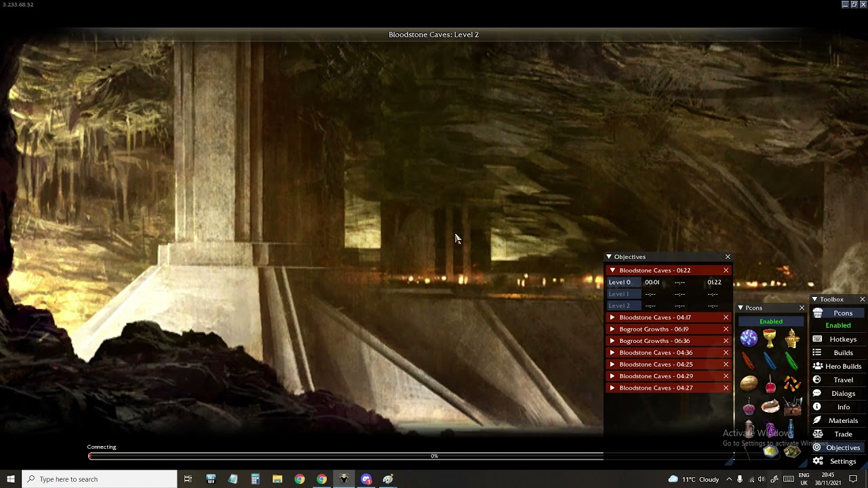The width and height of the screenshot is (868, 488).
Task: Toggle the Golden Egg pcon
Action: coord(749,384)
